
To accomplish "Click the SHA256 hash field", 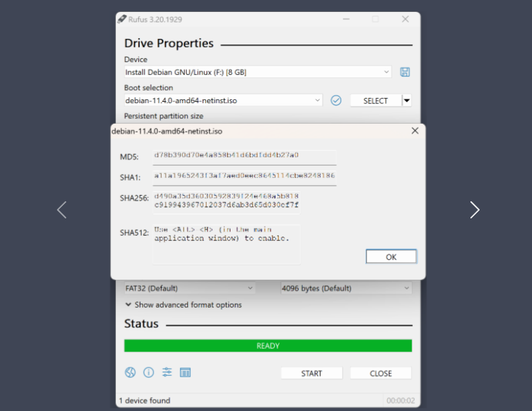I will tap(227, 203).
